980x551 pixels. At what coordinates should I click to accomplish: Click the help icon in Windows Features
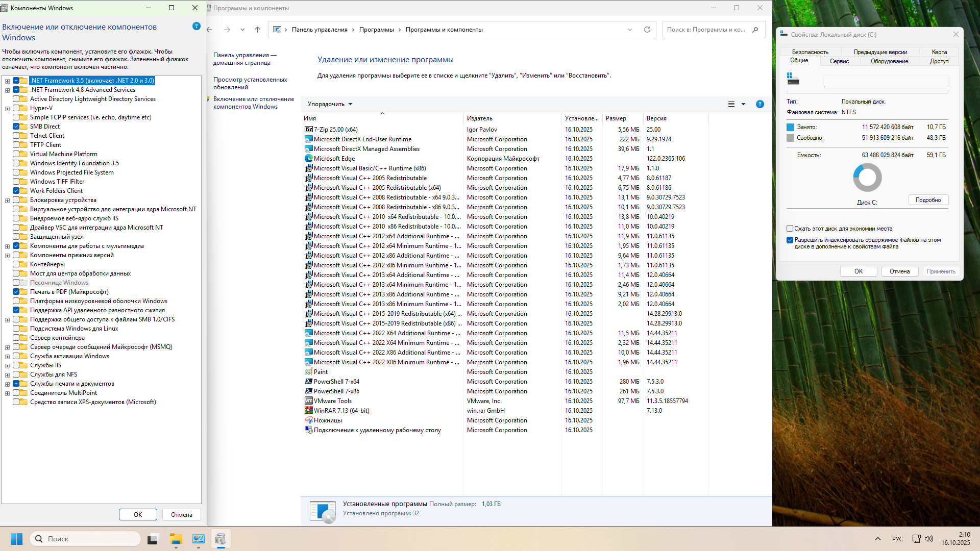click(197, 27)
